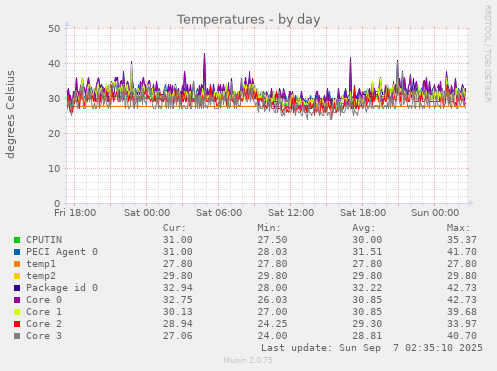Click Package id 0 current value 32.94
The height and width of the screenshot is (371, 497).
[178, 288]
